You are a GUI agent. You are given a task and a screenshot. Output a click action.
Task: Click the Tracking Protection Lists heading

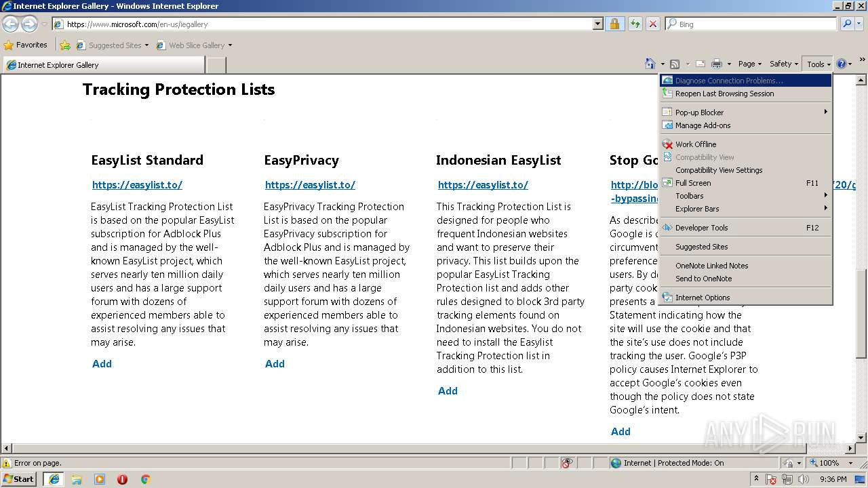click(x=179, y=89)
